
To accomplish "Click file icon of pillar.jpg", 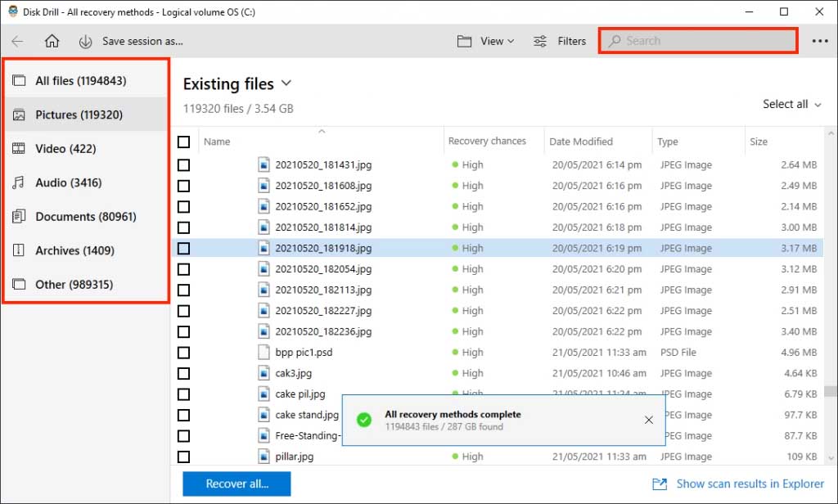I will [264, 457].
